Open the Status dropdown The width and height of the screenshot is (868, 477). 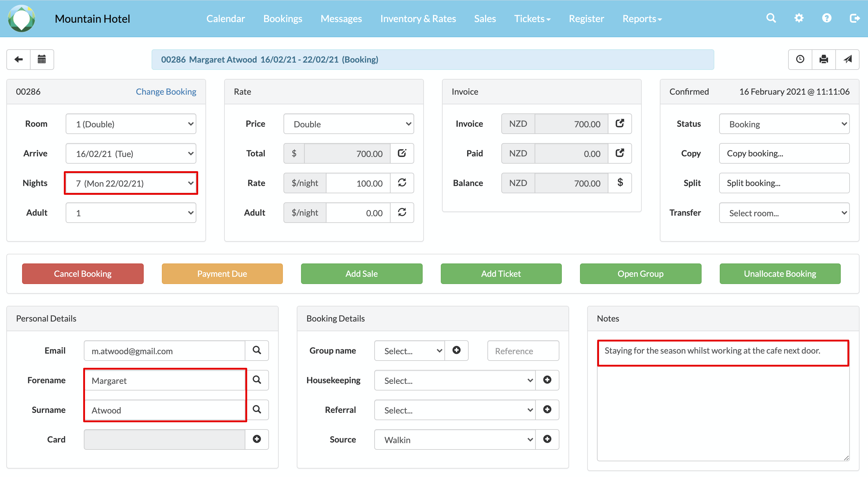pos(784,124)
